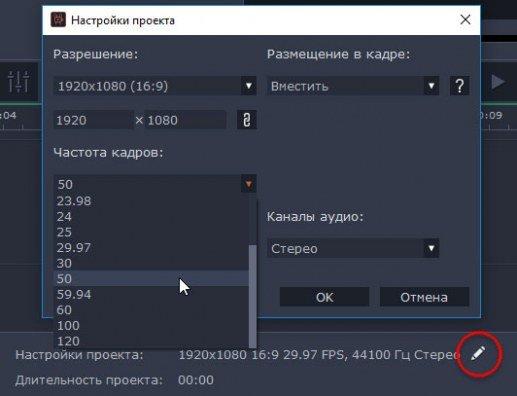This screenshot has height=396, width=517.
Task: Select 100 frame rate option
Action: (151, 326)
